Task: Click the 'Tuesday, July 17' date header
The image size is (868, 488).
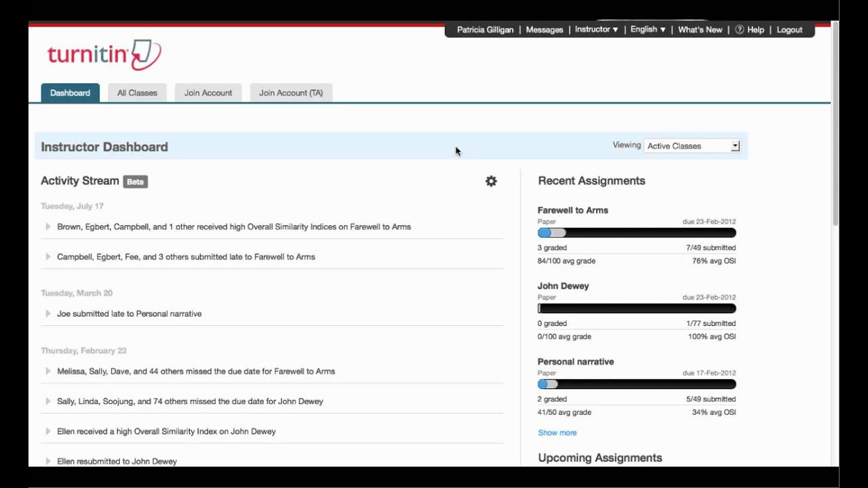Action: [x=72, y=206]
